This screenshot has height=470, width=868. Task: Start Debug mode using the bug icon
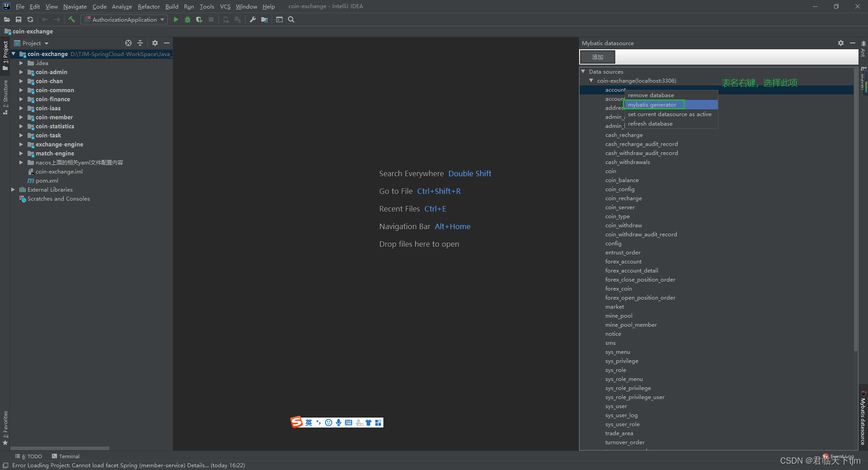(x=187, y=19)
